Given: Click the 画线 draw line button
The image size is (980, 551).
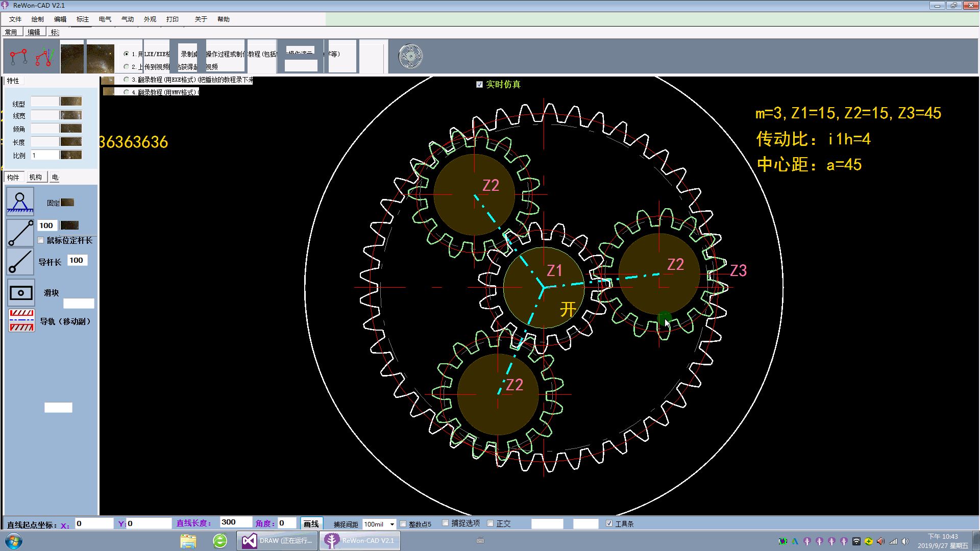Looking at the screenshot, I should [311, 523].
